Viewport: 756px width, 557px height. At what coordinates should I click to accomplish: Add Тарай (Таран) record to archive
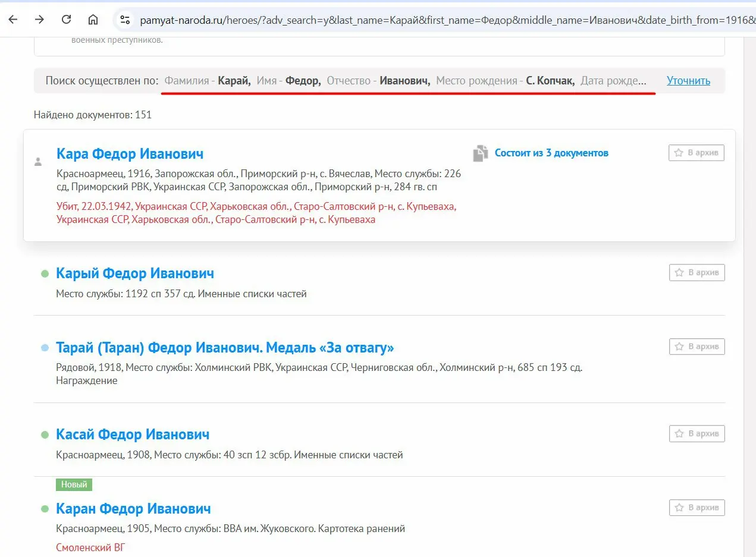697,346
